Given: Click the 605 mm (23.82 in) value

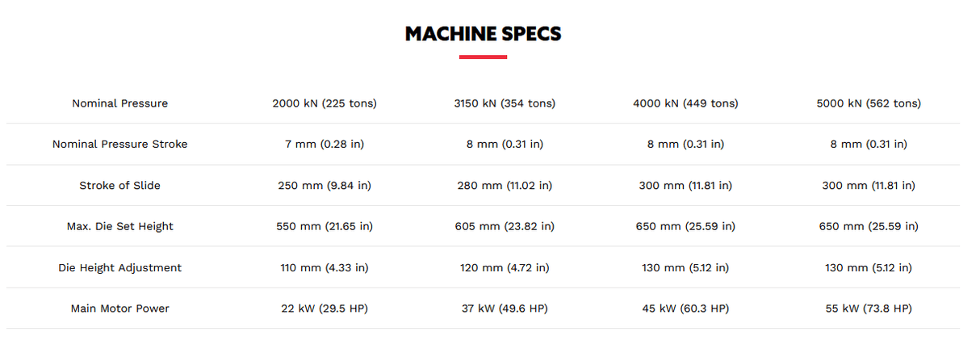Looking at the screenshot, I should pos(505,227).
